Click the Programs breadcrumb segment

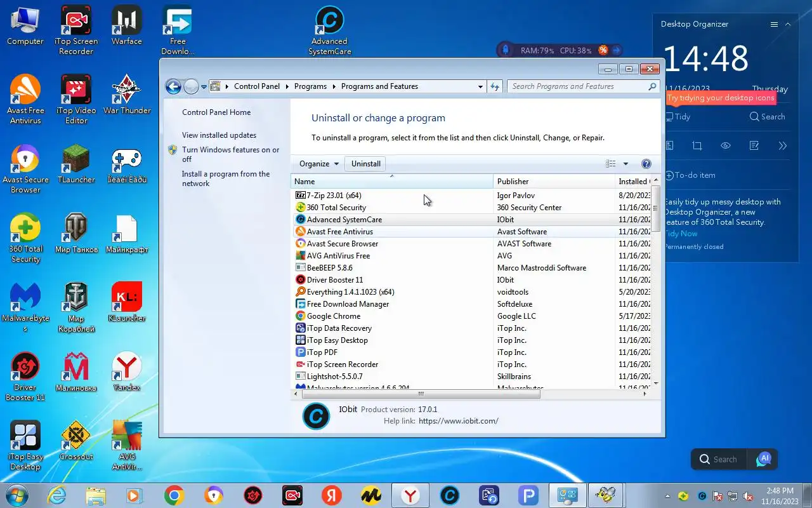(x=310, y=86)
